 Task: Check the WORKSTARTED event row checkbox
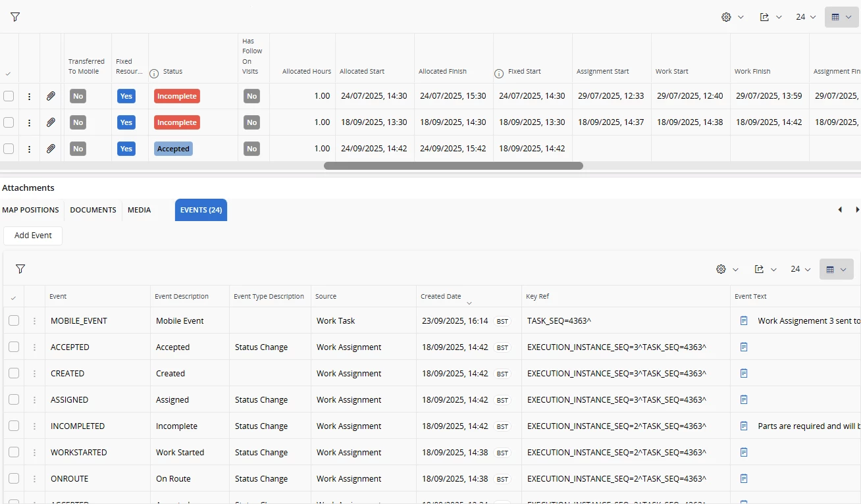coord(14,452)
